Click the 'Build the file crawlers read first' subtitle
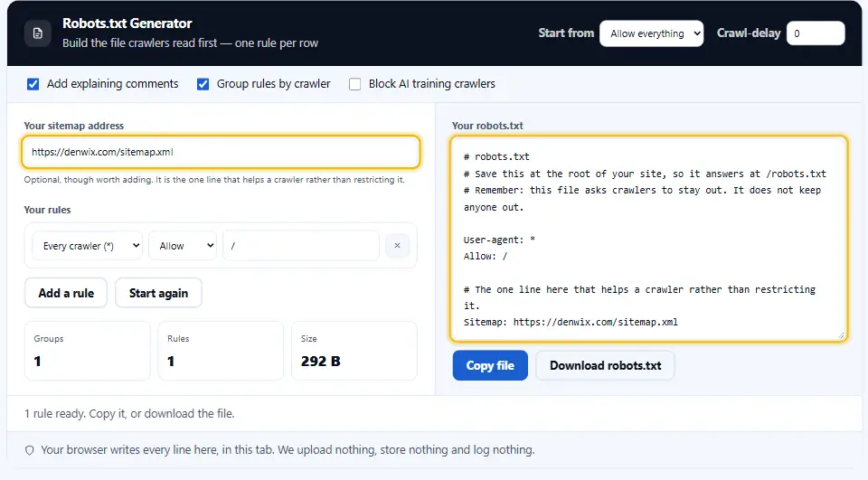 tap(191, 43)
